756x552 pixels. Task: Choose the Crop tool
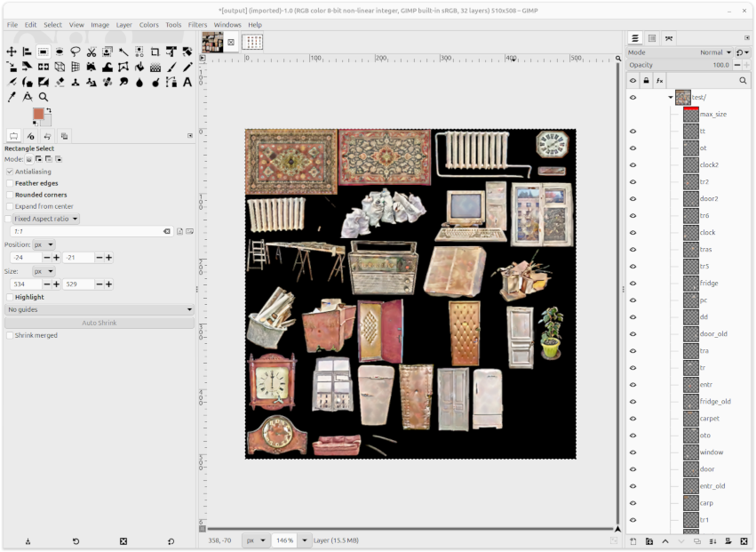coord(155,52)
